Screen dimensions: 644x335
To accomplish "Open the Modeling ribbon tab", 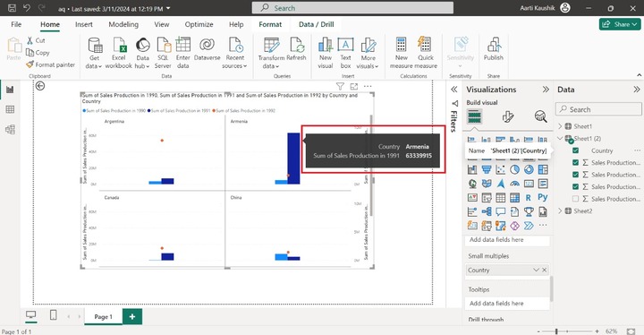I will 123,24.
